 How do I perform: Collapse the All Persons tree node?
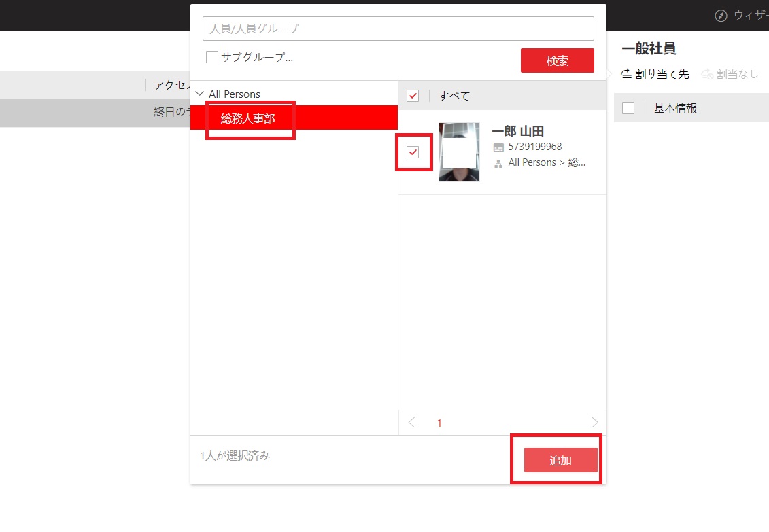pos(199,94)
